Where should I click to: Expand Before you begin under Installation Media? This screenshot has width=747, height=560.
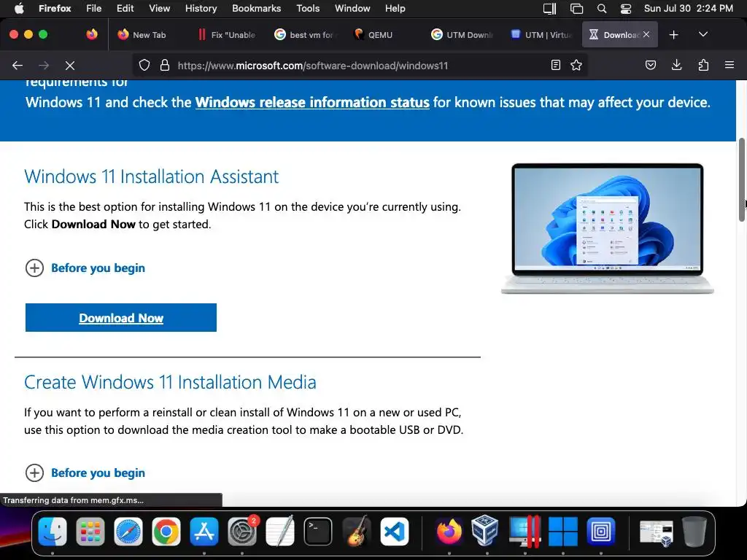click(85, 472)
